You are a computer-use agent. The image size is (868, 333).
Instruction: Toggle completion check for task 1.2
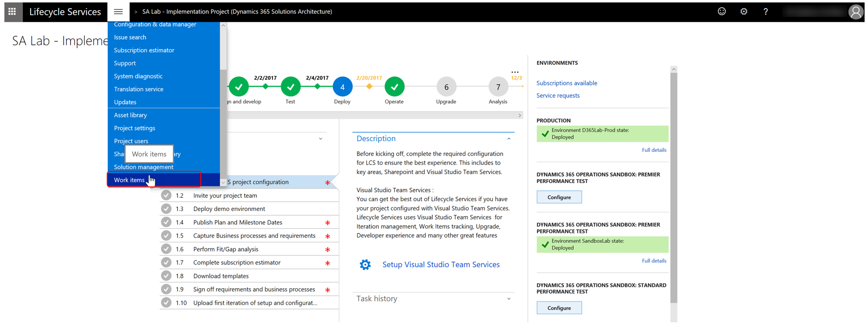point(166,195)
